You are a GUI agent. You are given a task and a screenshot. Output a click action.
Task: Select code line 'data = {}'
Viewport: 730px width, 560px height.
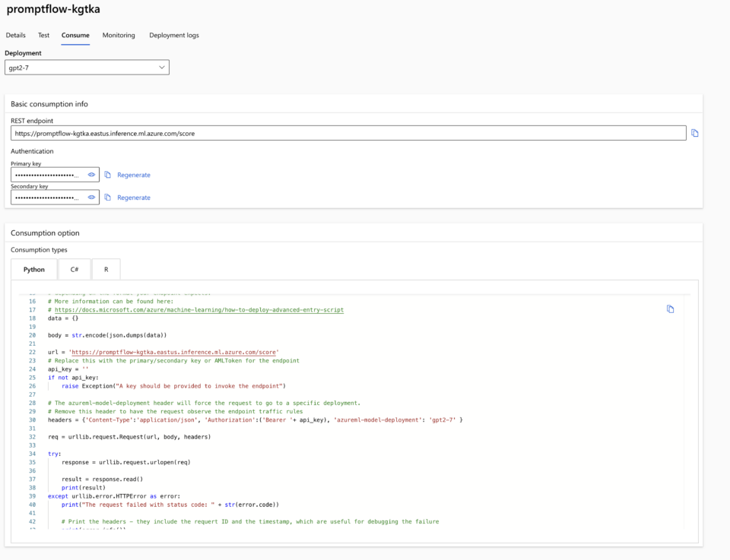tap(63, 318)
